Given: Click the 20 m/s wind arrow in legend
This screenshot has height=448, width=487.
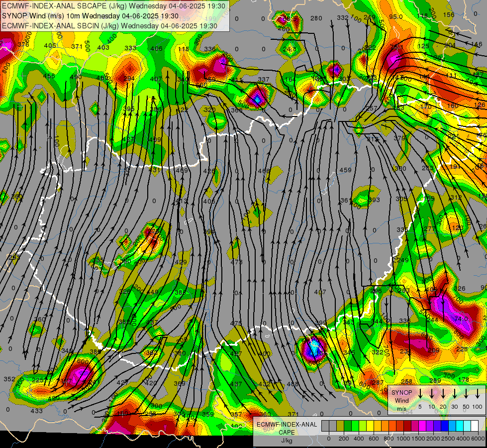Looking at the screenshot, I should coord(443,393).
